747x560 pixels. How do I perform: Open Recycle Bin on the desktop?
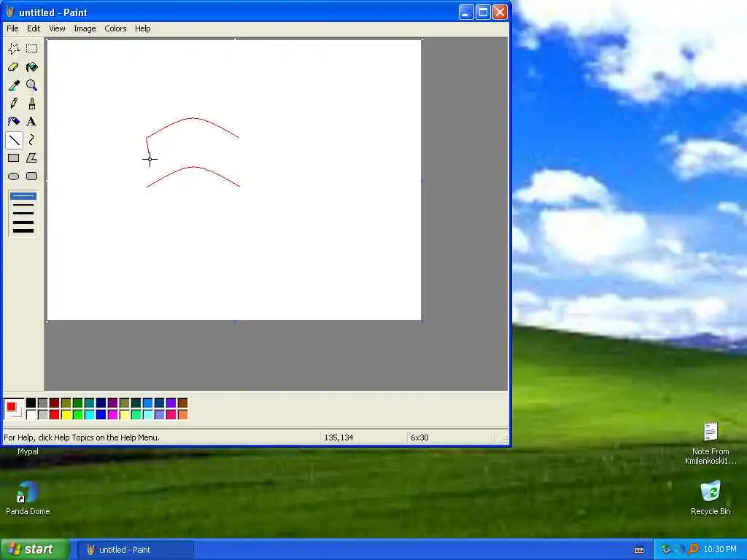click(x=711, y=497)
